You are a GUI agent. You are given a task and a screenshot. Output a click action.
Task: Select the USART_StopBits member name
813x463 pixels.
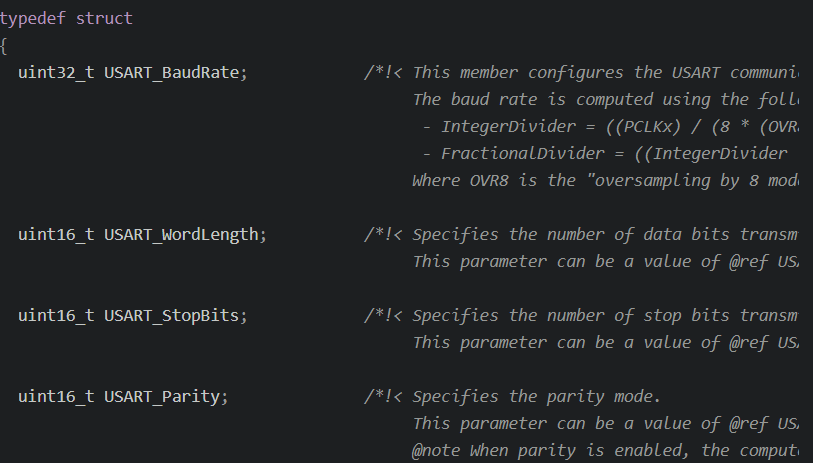[172, 316]
